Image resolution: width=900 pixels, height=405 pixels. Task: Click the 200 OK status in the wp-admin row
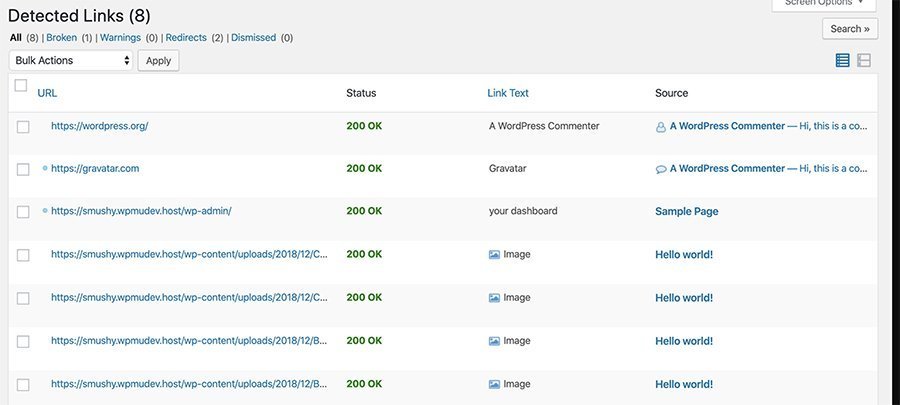pyautogui.click(x=364, y=211)
